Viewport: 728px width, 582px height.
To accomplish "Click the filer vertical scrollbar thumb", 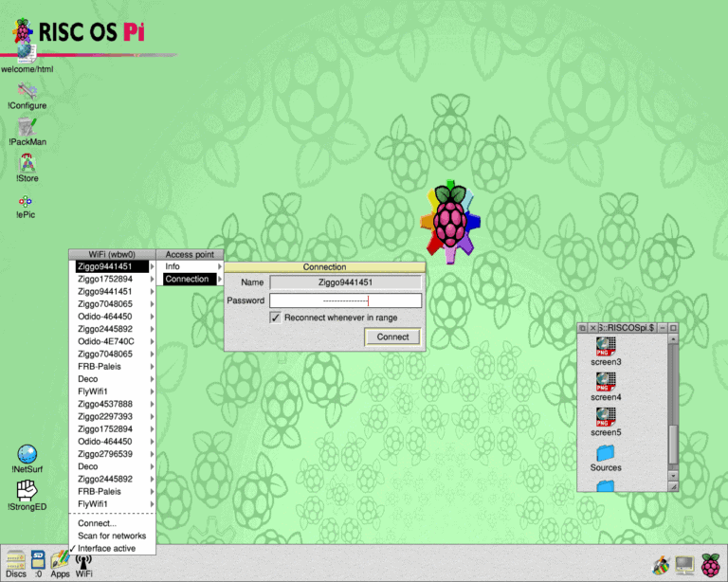I will click(673, 445).
